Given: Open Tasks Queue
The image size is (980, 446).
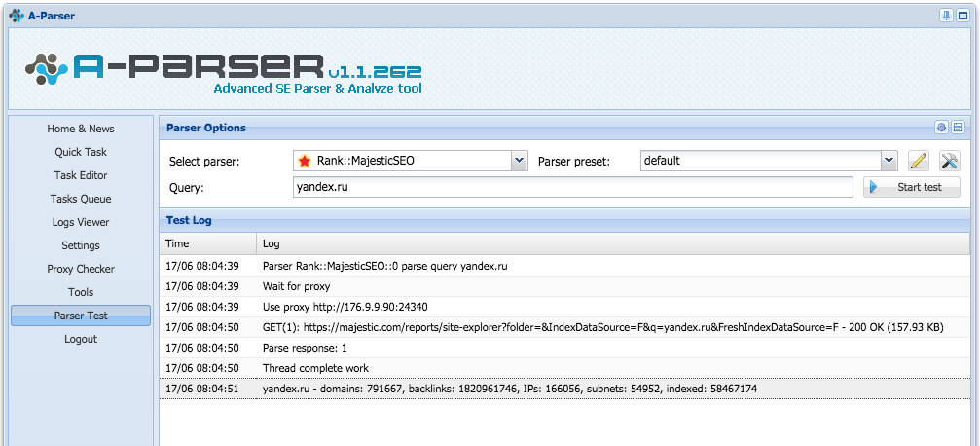Looking at the screenshot, I should point(81,199).
